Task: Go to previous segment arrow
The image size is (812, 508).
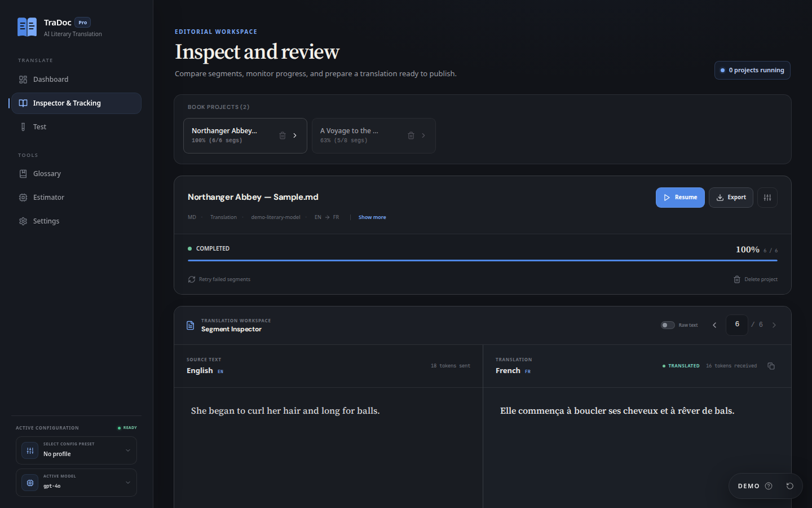Action: pyautogui.click(x=714, y=325)
